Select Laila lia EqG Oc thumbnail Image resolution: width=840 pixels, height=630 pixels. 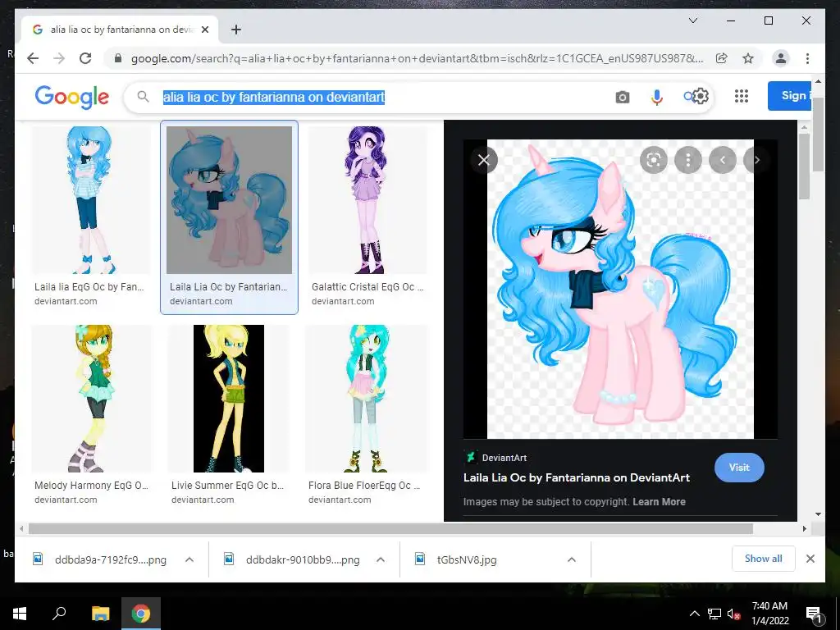click(x=90, y=200)
